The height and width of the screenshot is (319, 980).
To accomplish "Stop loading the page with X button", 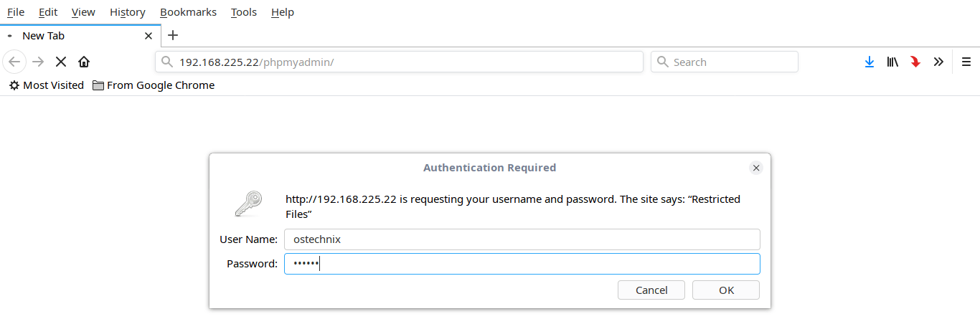I will click(61, 62).
